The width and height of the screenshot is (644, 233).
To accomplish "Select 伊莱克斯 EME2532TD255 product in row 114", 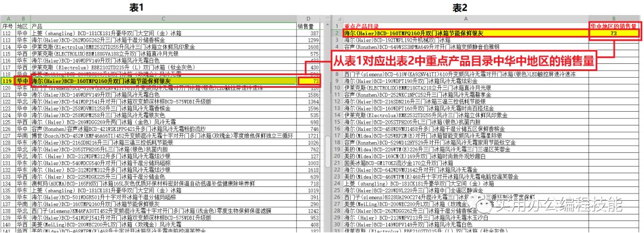I will 163,47.
